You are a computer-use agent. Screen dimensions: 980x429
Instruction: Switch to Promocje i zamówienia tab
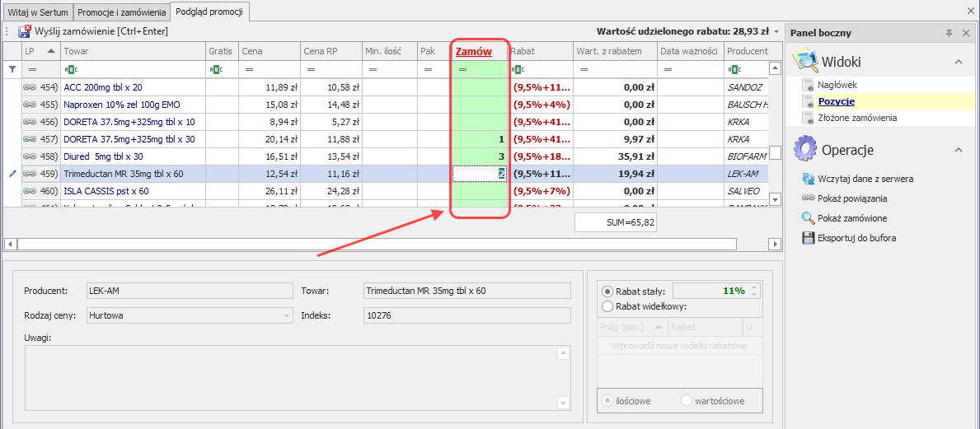122,12
